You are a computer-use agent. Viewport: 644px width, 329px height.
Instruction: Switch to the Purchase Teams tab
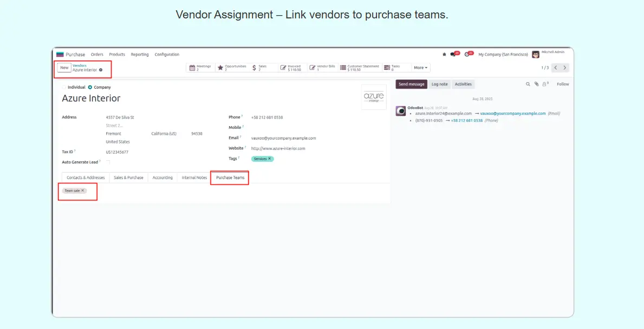230,177
